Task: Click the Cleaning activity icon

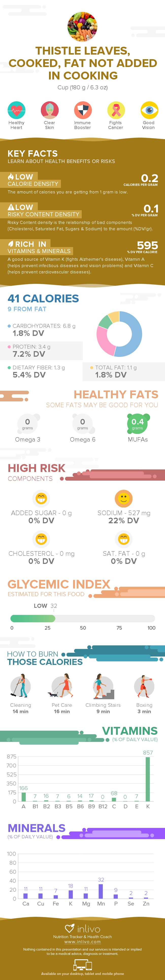Action: tap(21, 687)
